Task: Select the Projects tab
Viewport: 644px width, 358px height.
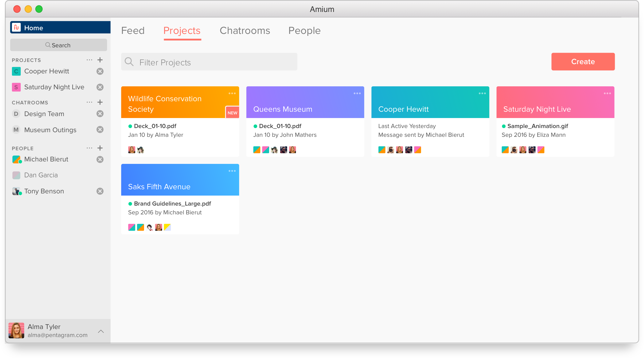Action: pos(182,31)
